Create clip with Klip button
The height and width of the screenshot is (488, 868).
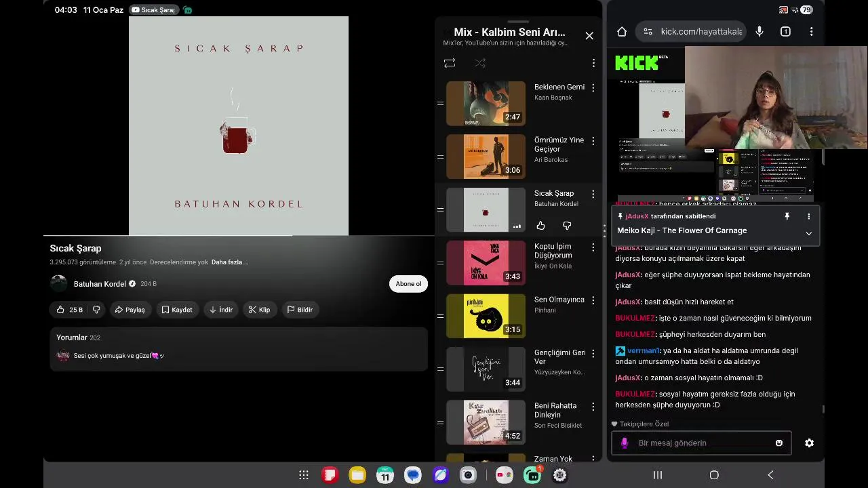point(259,310)
